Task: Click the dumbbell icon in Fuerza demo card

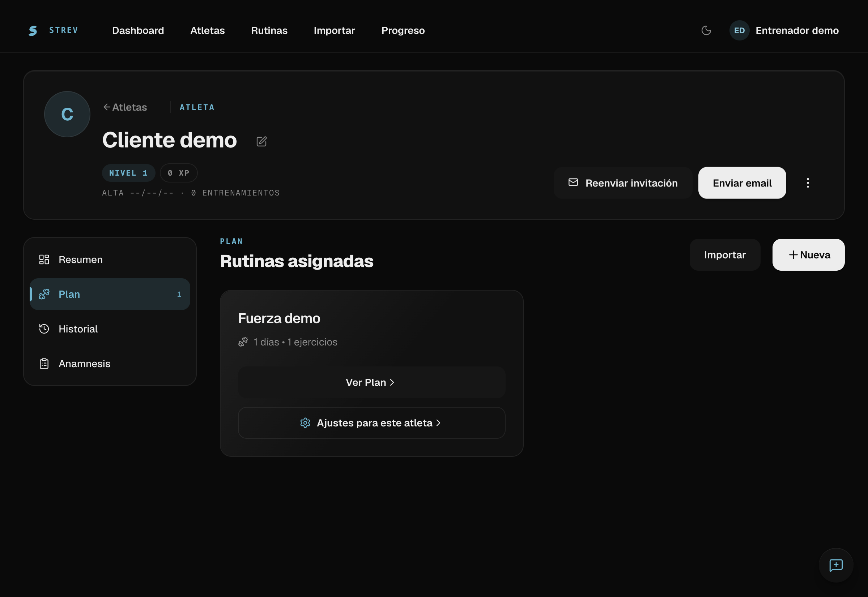Action: [x=243, y=342]
